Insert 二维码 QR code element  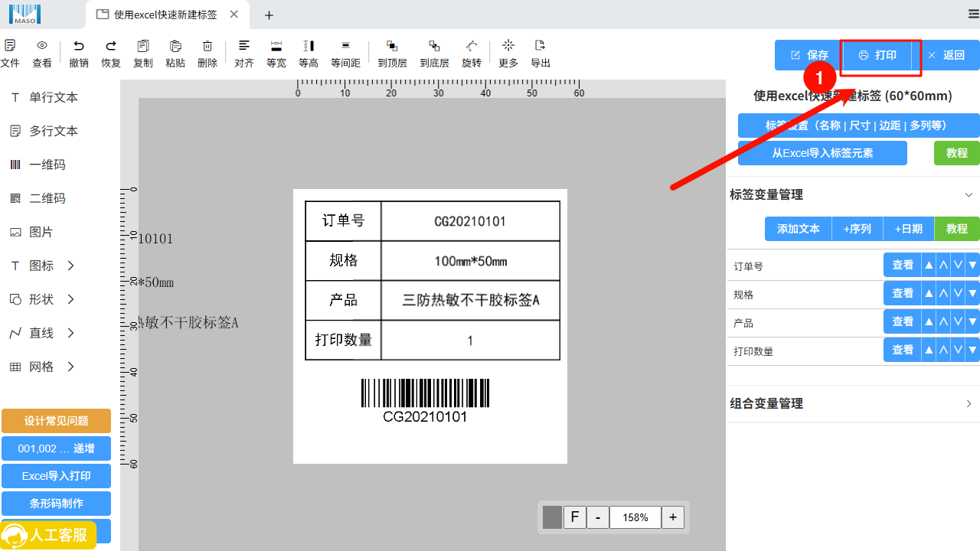[x=38, y=198]
